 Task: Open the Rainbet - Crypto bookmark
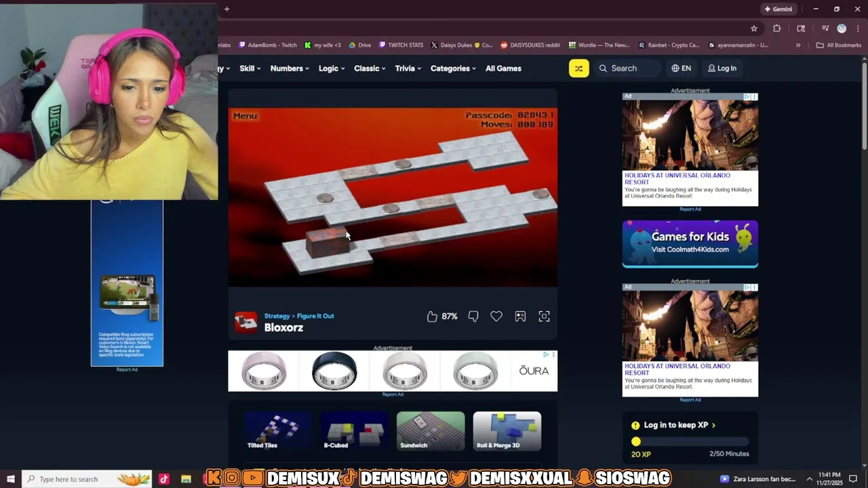(x=669, y=45)
